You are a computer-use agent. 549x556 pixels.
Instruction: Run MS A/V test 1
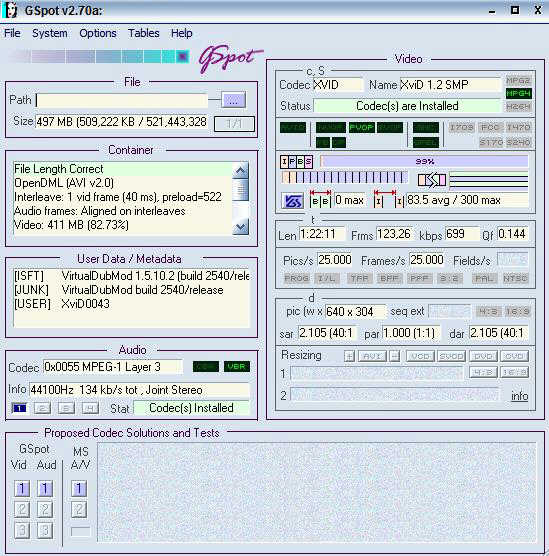79,488
